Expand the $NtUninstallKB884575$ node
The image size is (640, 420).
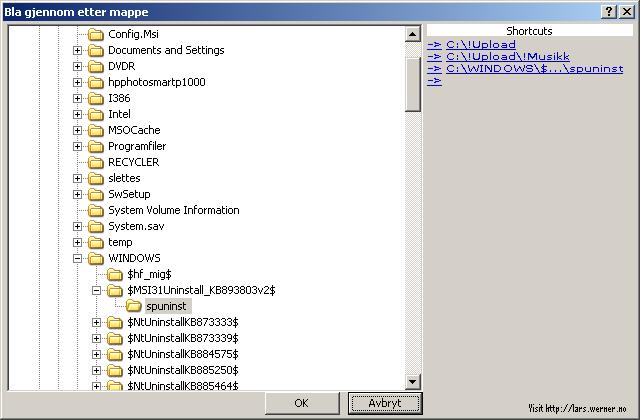tap(96, 354)
